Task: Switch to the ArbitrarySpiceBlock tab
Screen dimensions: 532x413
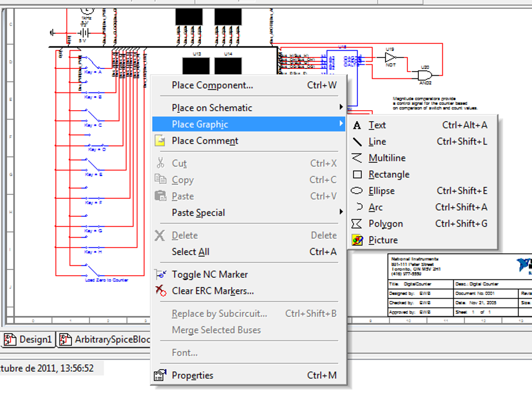Action: [104, 339]
